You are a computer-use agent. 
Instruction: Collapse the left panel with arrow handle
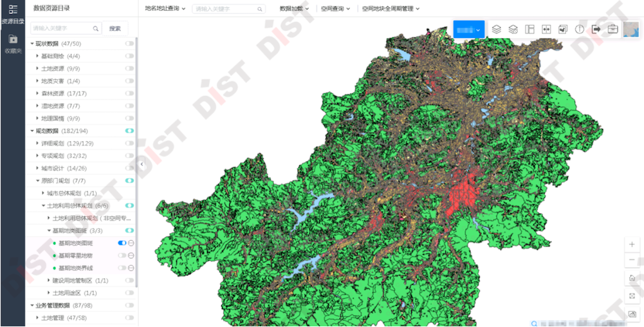pyautogui.click(x=142, y=164)
